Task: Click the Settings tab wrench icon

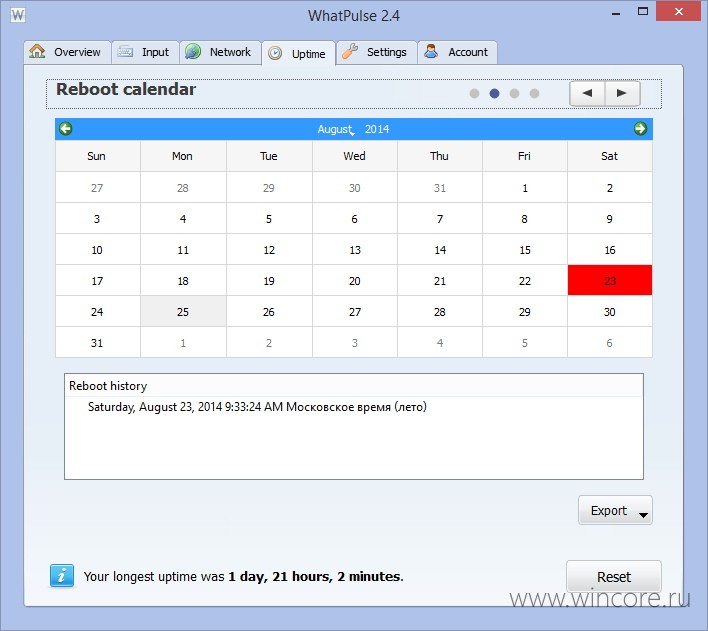Action: pos(350,51)
